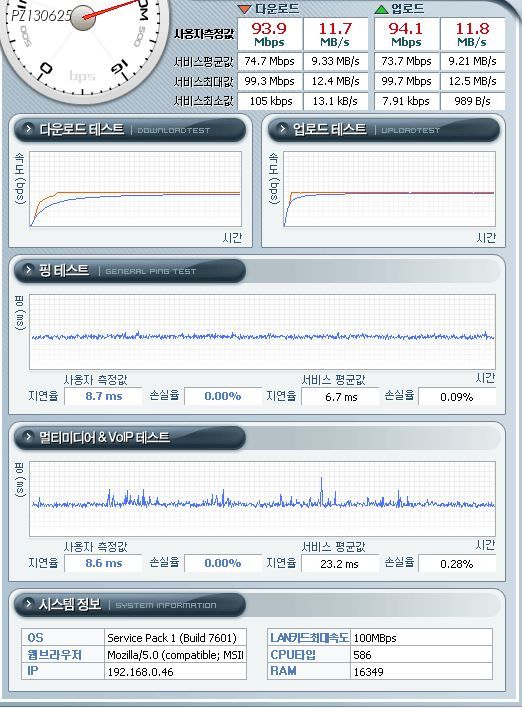Click the 13.1 kB/s cell

pos(336,101)
